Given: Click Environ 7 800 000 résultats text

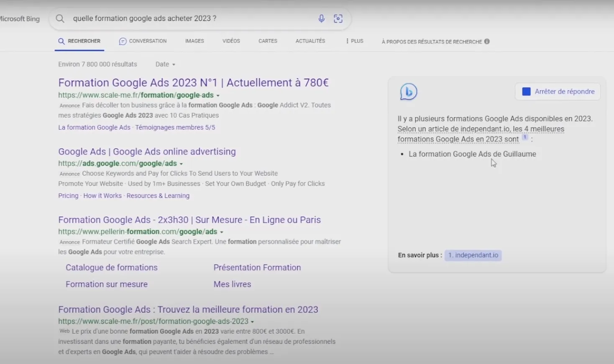Looking at the screenshot, I should (x=97, y=64).
